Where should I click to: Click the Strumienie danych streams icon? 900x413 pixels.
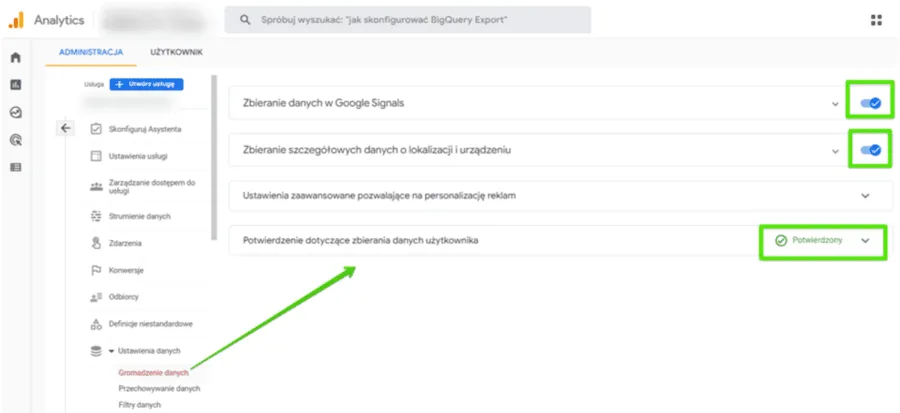click(x=96, y=216)
